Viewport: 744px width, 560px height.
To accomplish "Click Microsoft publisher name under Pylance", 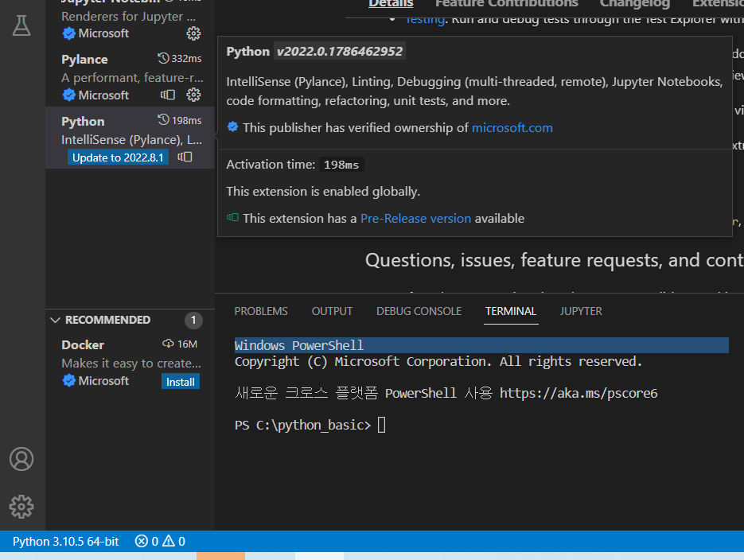I will coord(103,95).
